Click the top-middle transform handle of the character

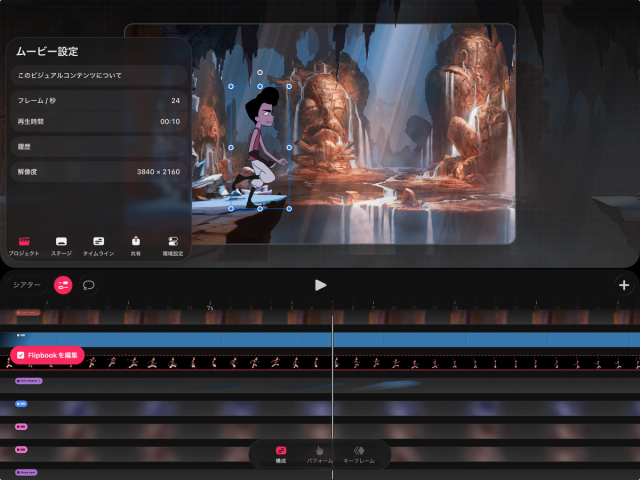[260, 87]
